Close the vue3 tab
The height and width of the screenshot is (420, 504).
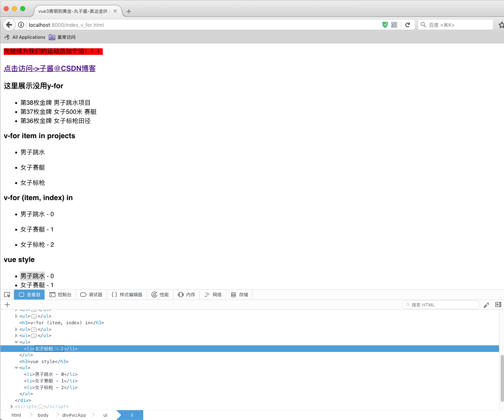(115, 11)
